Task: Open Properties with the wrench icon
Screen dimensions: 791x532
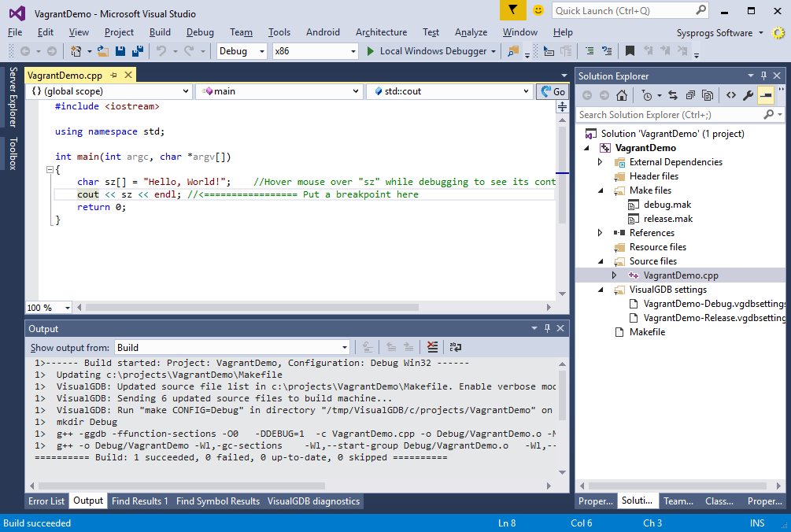Action: pyautogui.click(x=748, y=95)
